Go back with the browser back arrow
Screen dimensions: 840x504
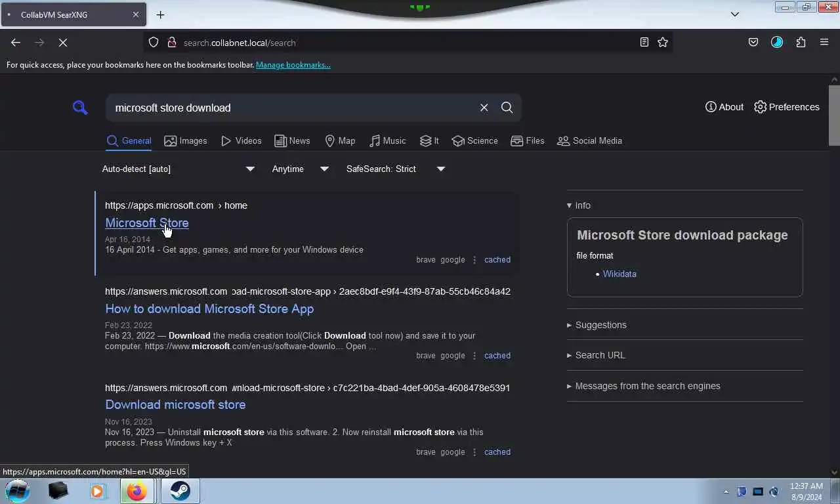[16, 43]
